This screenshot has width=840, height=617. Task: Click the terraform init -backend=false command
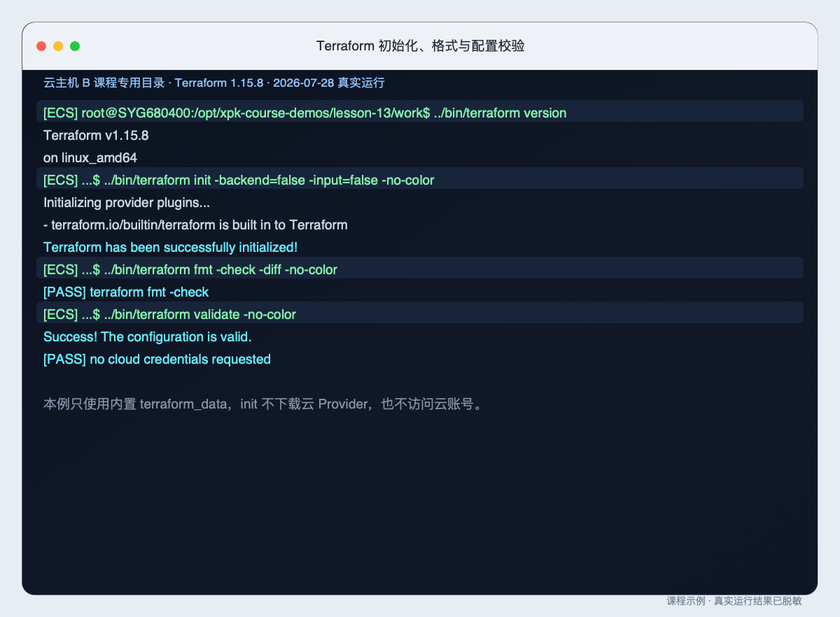click(420, 180)
